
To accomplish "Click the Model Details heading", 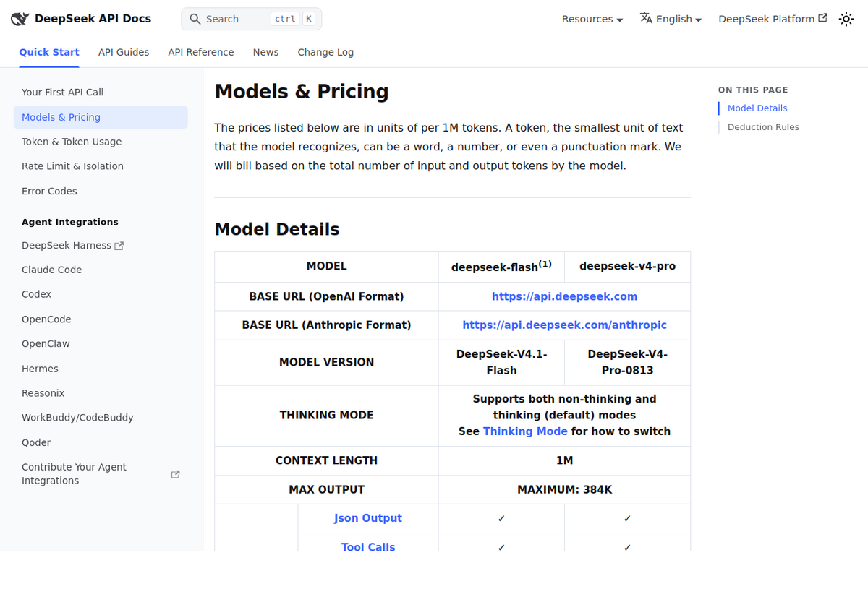I will [277, 229].
